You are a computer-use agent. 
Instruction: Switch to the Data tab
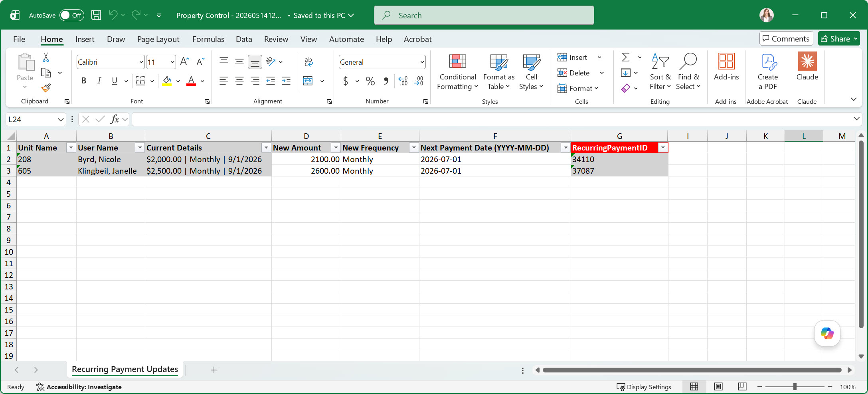pyautogui.click(x=244, y=39)
